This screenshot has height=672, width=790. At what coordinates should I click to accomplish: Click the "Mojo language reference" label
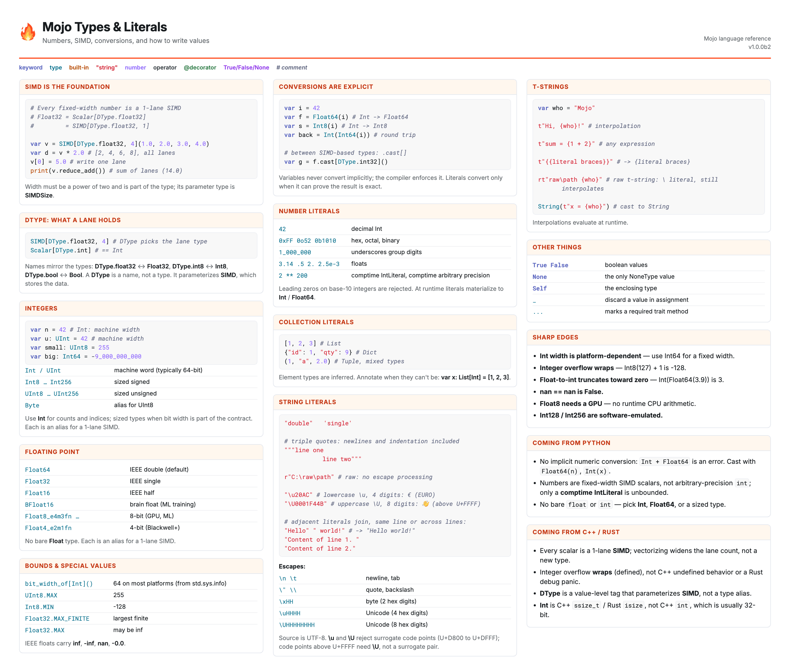737,38
